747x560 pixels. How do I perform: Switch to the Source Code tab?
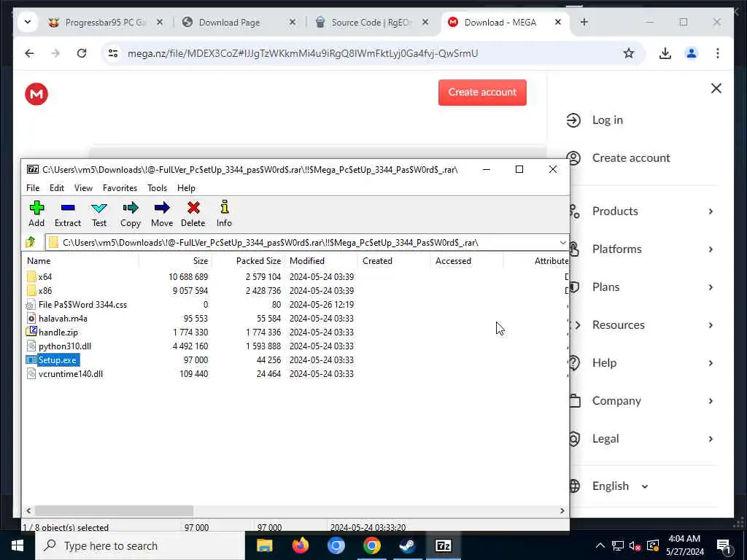coord(371,23)
